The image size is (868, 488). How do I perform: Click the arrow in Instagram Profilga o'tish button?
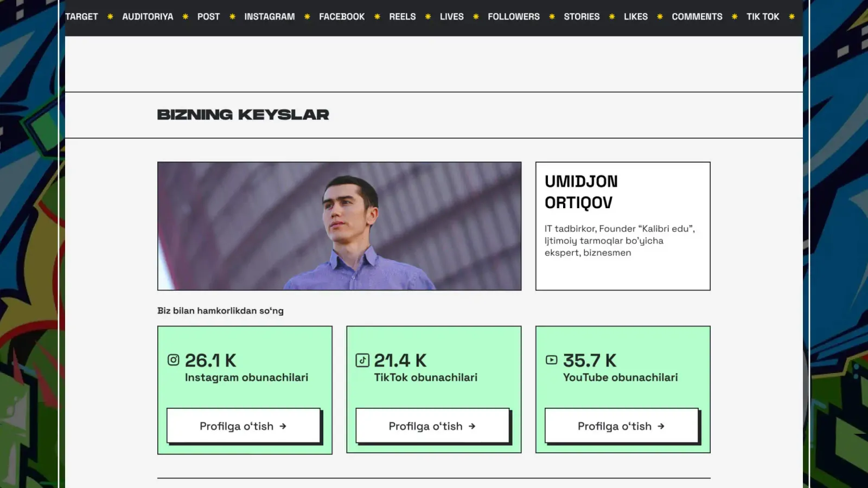coord(283,426)
